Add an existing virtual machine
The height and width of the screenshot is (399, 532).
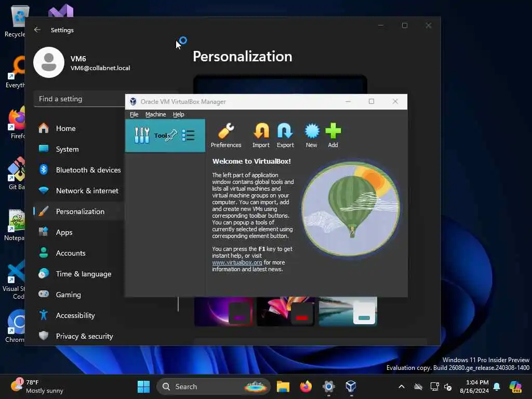(x=333, y=136)
